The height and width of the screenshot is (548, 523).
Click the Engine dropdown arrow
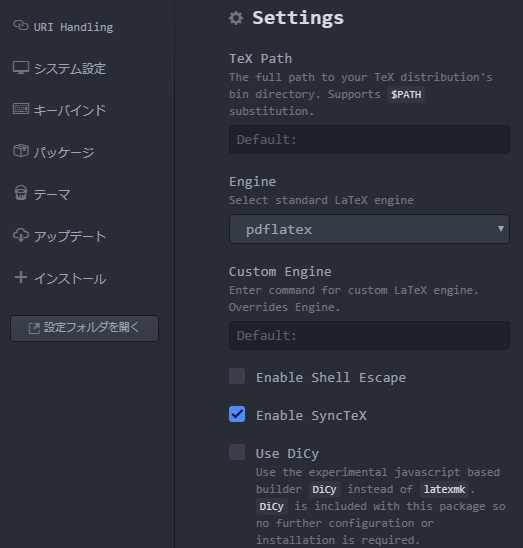(501, 229)
